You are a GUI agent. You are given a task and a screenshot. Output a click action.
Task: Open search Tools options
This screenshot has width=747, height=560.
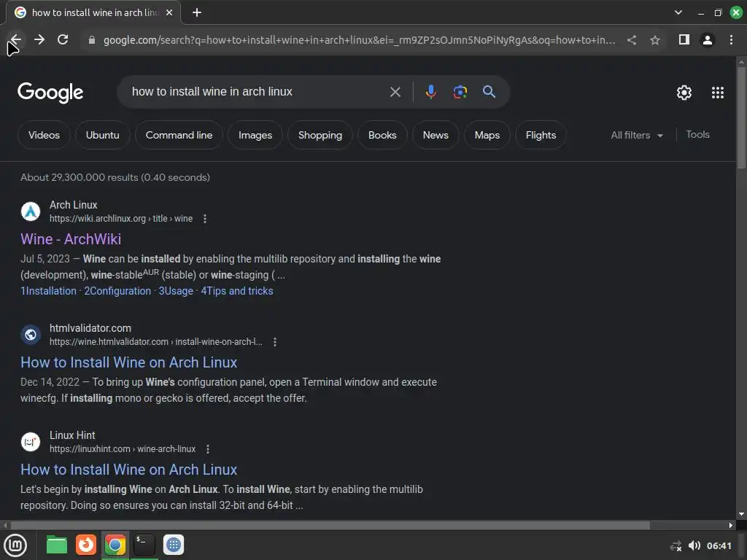coord(697,135)
